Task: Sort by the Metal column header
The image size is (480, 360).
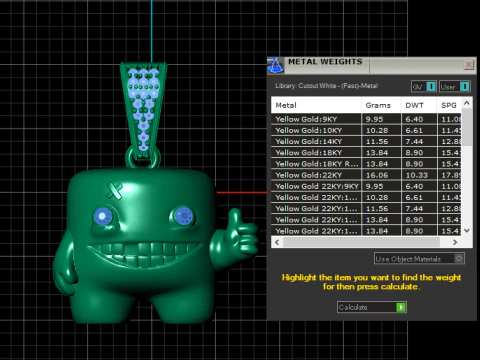Action: 316,105
